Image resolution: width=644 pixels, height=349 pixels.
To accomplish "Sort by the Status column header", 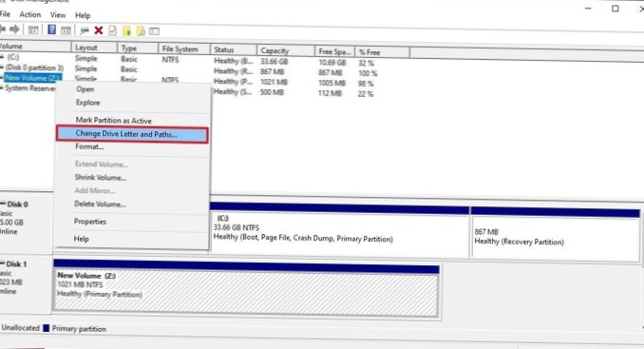I will point(234,49).
